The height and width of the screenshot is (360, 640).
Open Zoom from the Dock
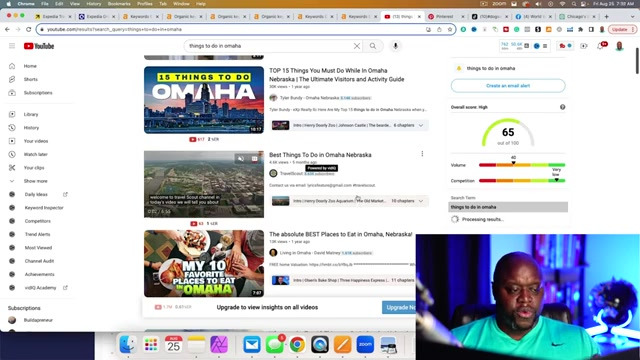click(x=365, y=345)
